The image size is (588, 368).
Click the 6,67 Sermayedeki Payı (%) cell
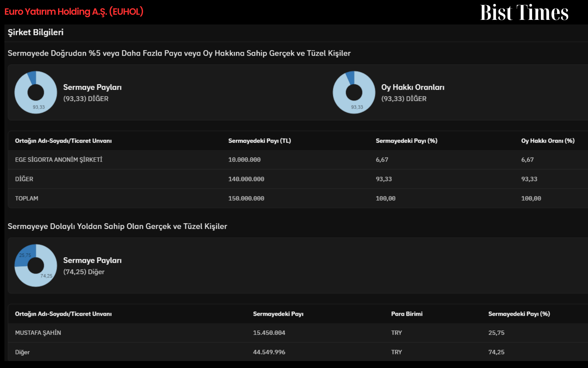tap(382, 160)
